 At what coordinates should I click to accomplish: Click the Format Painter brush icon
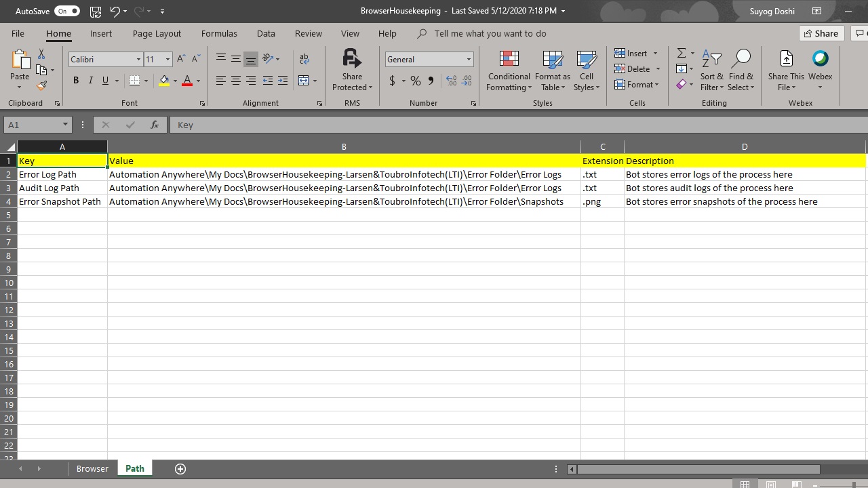coord(42,85)
